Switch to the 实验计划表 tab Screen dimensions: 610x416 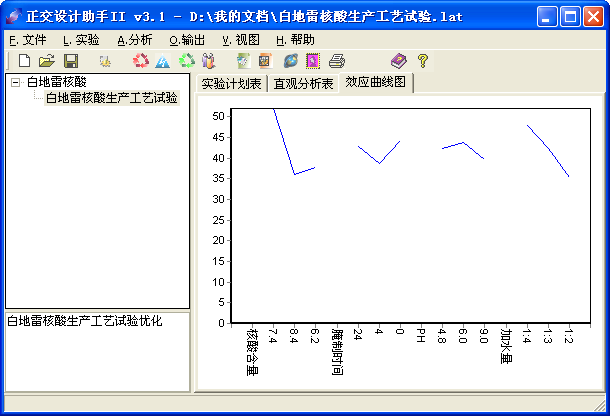[x=231, y=84]
